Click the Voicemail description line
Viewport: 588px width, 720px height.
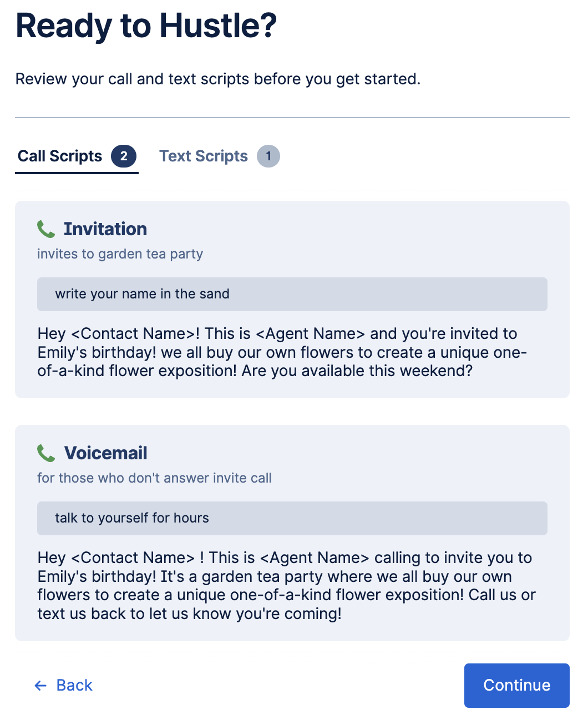pos(154,478)
